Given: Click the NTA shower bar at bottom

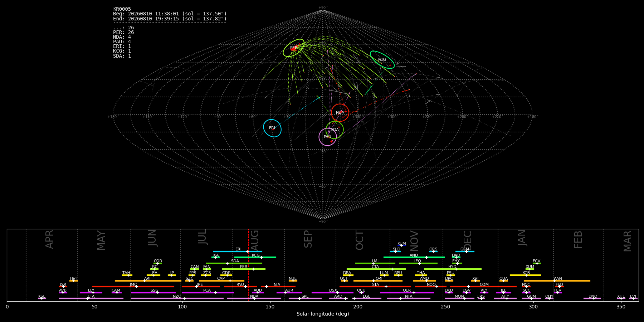Looking at the screenshot, I should coord(409,298).
